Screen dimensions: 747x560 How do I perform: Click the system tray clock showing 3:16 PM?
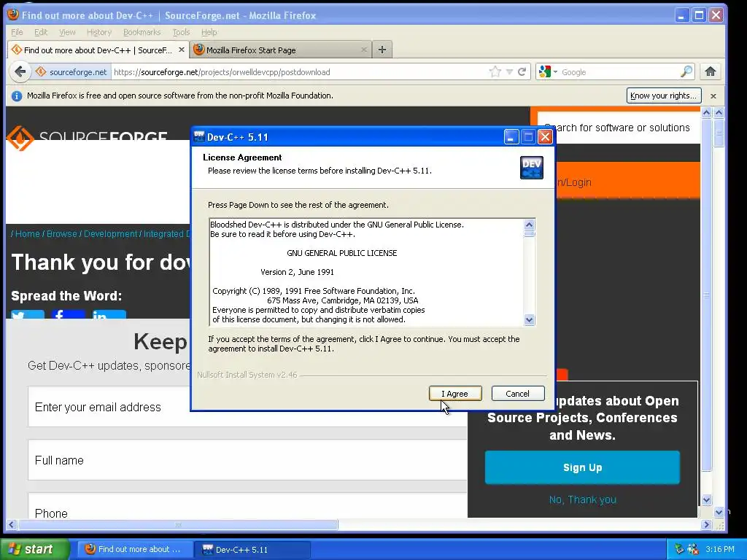point(720,549)
